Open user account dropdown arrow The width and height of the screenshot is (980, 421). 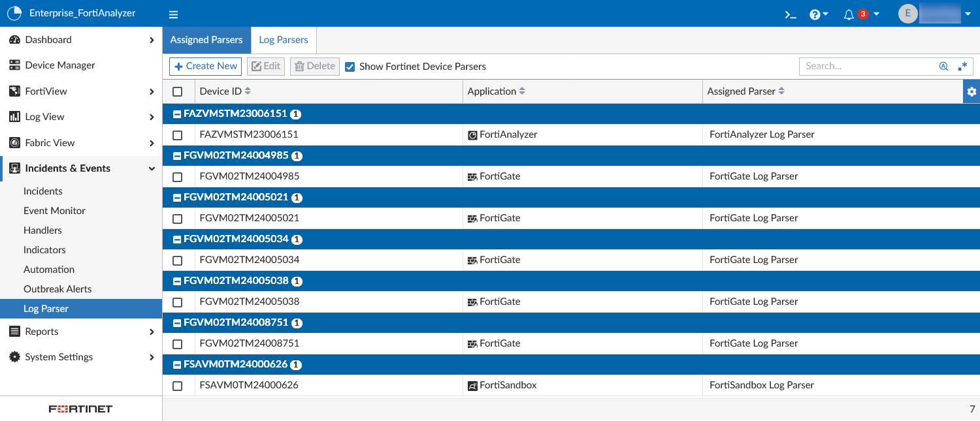click(968, 14)
